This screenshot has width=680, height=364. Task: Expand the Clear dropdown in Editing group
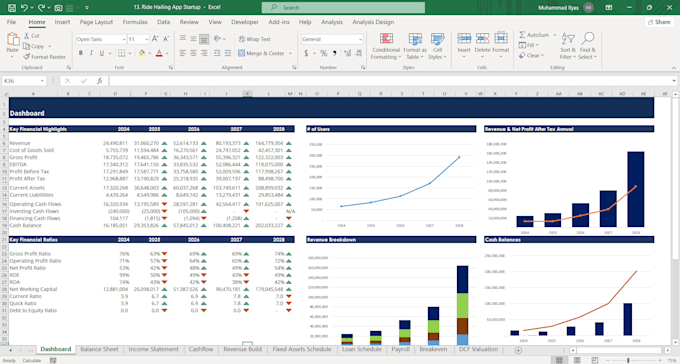543,56
